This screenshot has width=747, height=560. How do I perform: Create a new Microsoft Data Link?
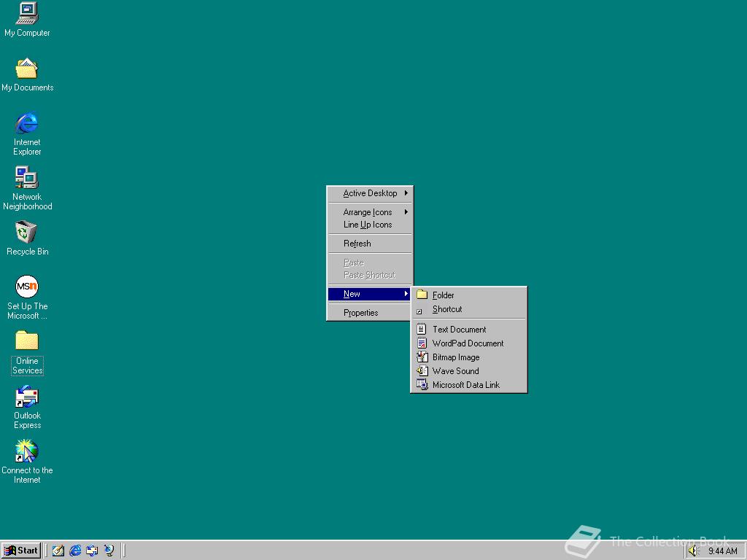coord(469,384)
